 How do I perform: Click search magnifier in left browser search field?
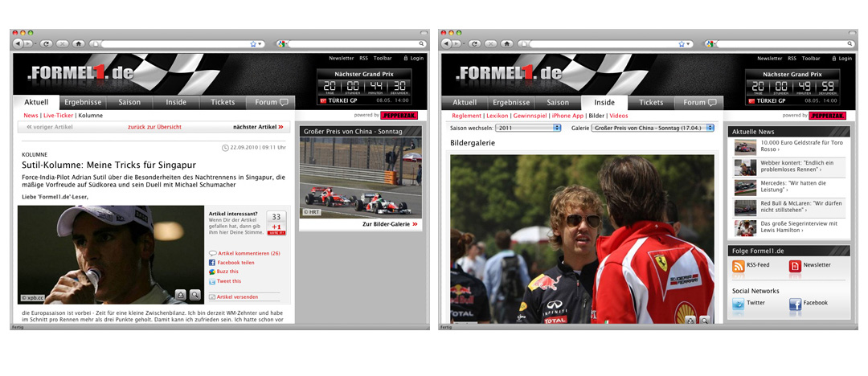pyautogui.click(x=422, y=43)
